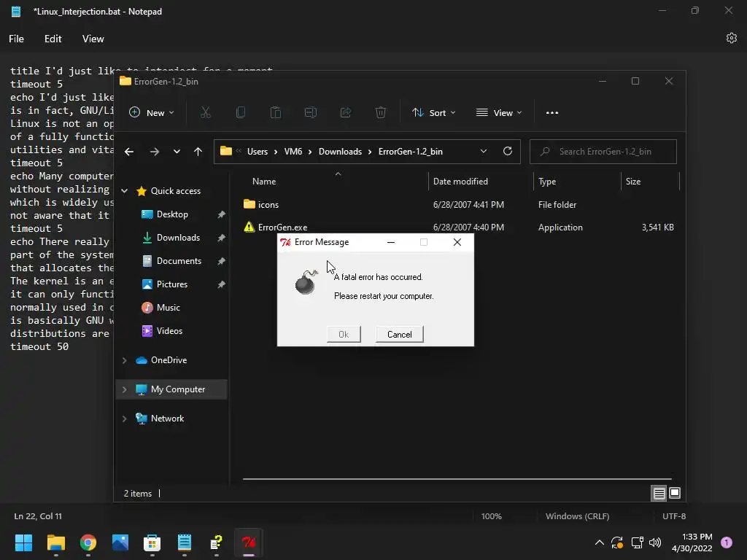Click the bomb icon in Error Message dialog
Image resolution: width=747 pixels, height=560 pixels.
[306, 282]
